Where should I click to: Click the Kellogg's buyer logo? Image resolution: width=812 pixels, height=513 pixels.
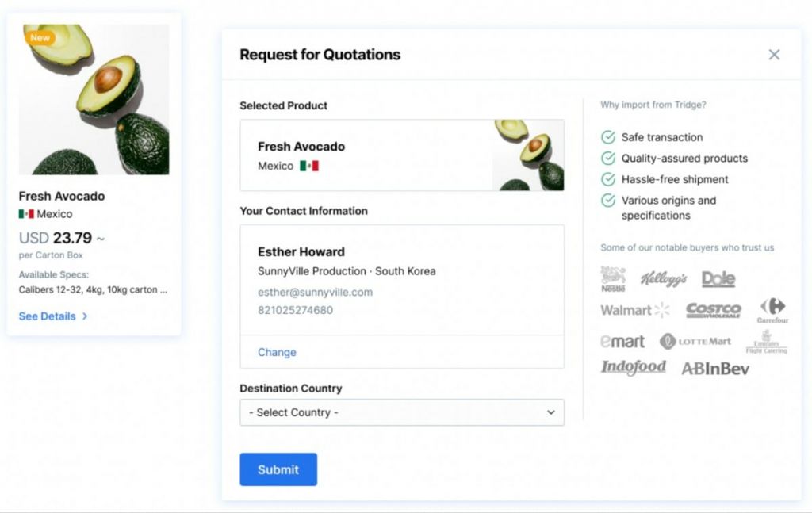(664, 279)
